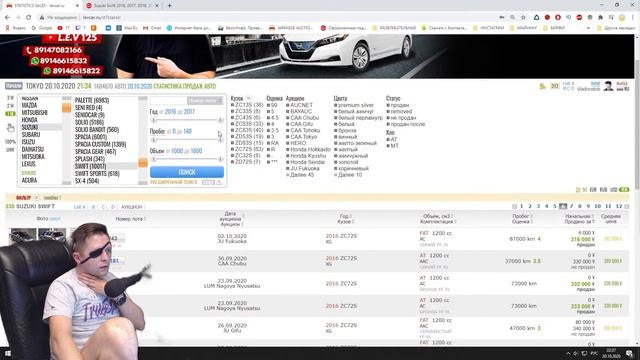
Task: Sort by the Начальная price column header
Action: point(579,216)
